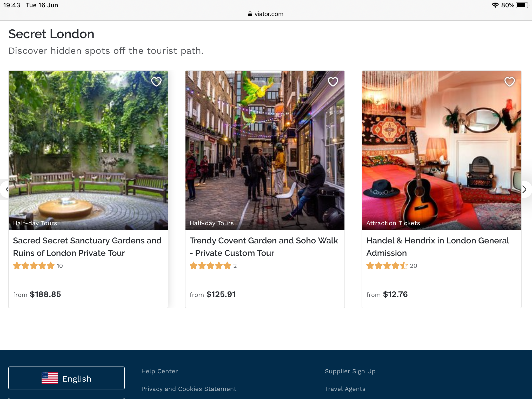This screenshot has height=399, width=532.
Task: Open the English language selector
Action: pyautogui.click(x=66, y=378)
